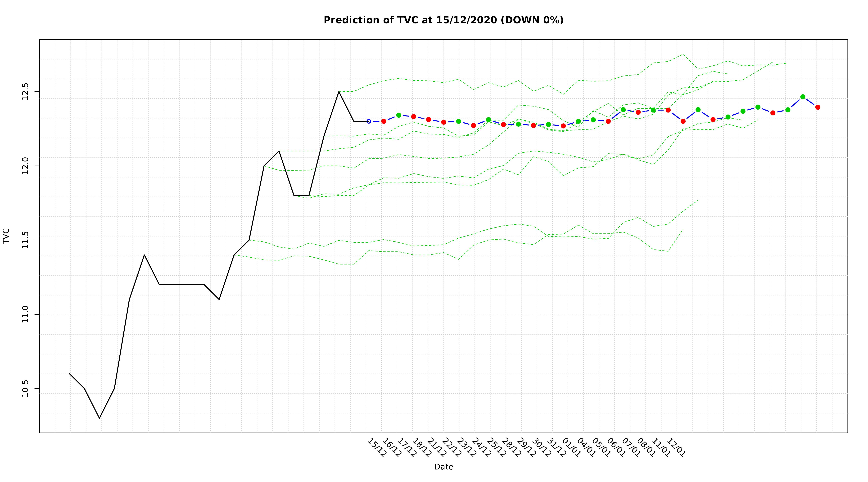Click the chart title 'Prediction of TVC'
Viewport: 868px width, 482px height.
tap(443, 20)
